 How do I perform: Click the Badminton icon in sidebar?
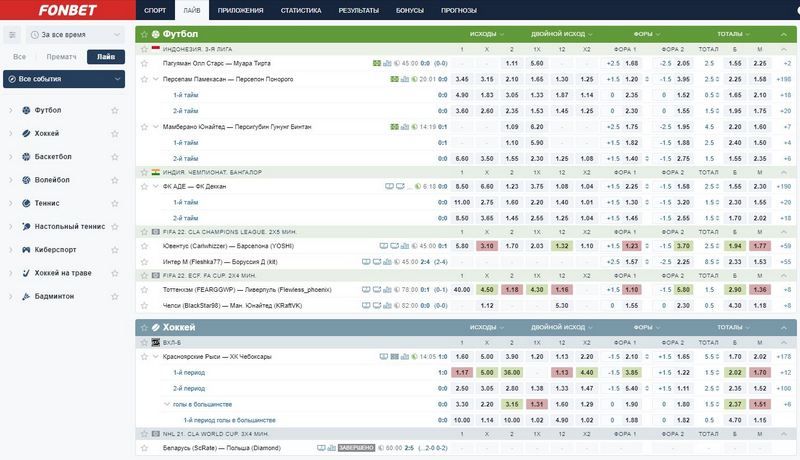26,296
